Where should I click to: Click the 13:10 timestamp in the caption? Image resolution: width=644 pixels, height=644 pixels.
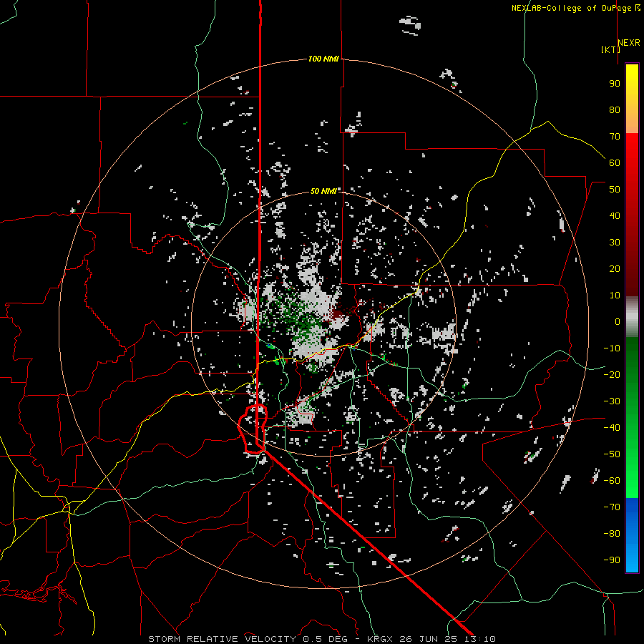480,639
